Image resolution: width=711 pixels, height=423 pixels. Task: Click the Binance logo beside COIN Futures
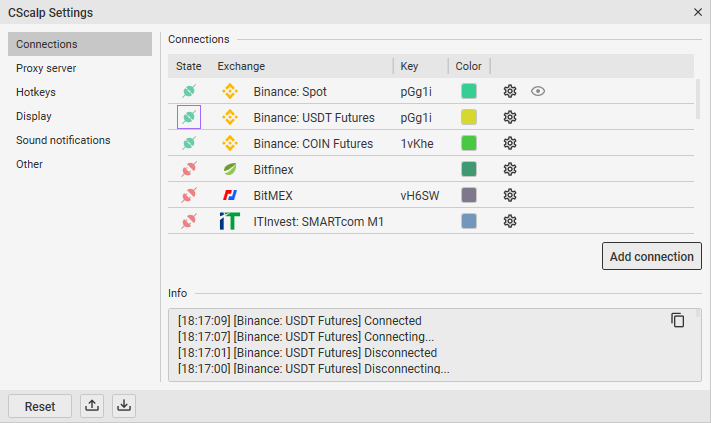click(x=230, y=143)
